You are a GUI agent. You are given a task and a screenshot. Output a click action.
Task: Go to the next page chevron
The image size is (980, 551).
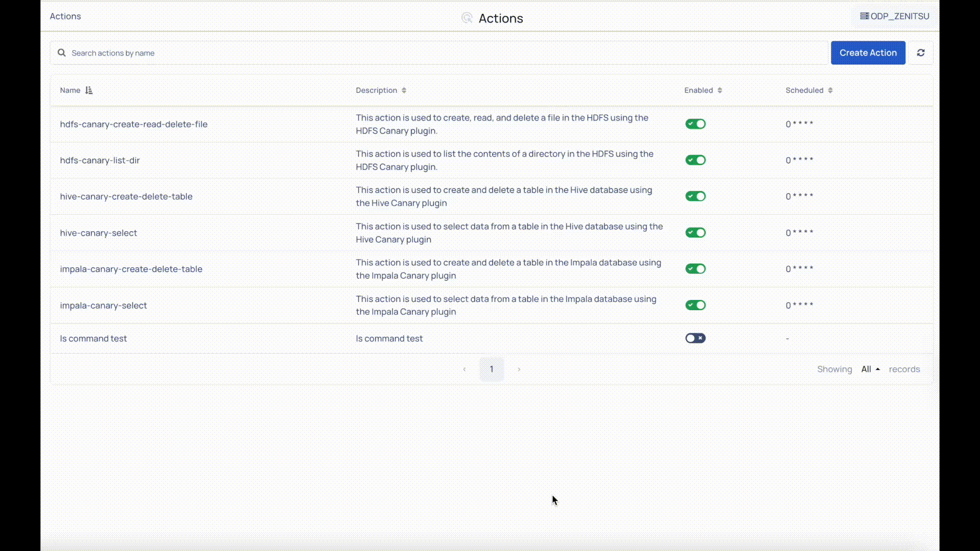(x=519, y=369)
